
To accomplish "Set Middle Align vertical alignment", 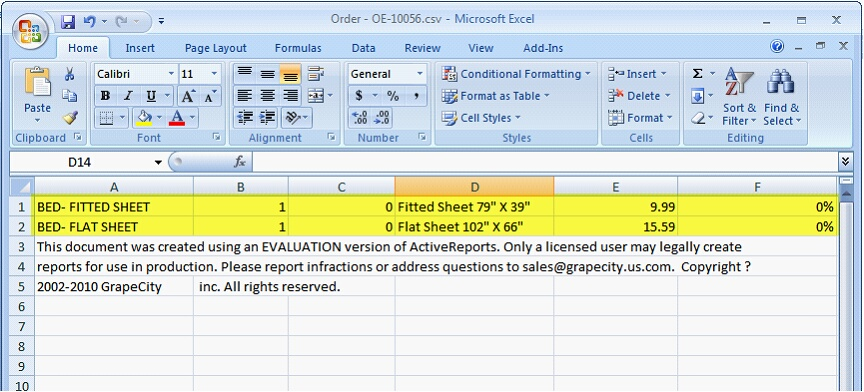I will [268, 74].
